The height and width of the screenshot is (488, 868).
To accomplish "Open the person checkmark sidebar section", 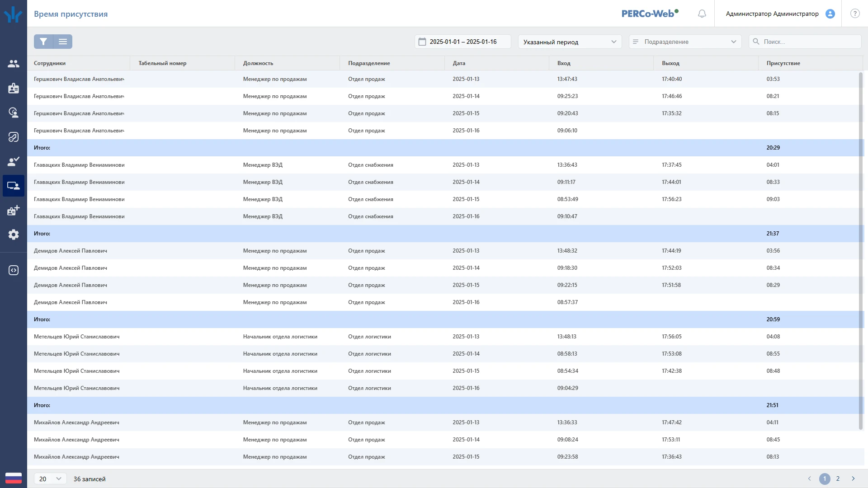I will (14, 161).
